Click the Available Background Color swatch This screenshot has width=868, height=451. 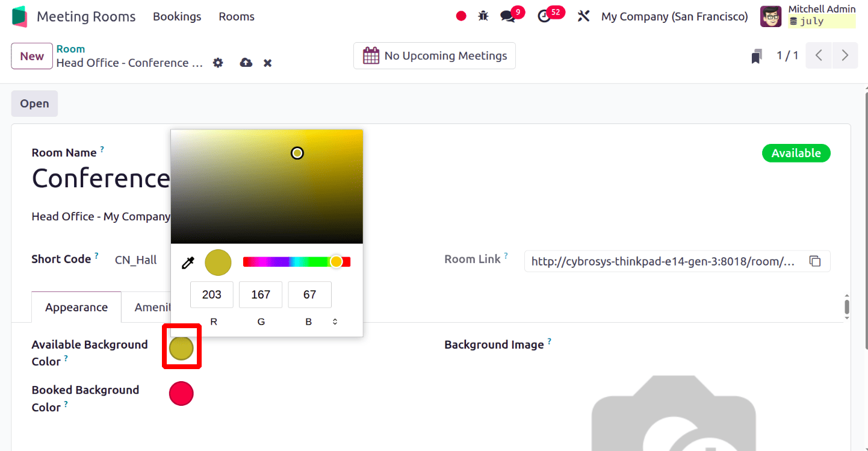coord(181,348)
